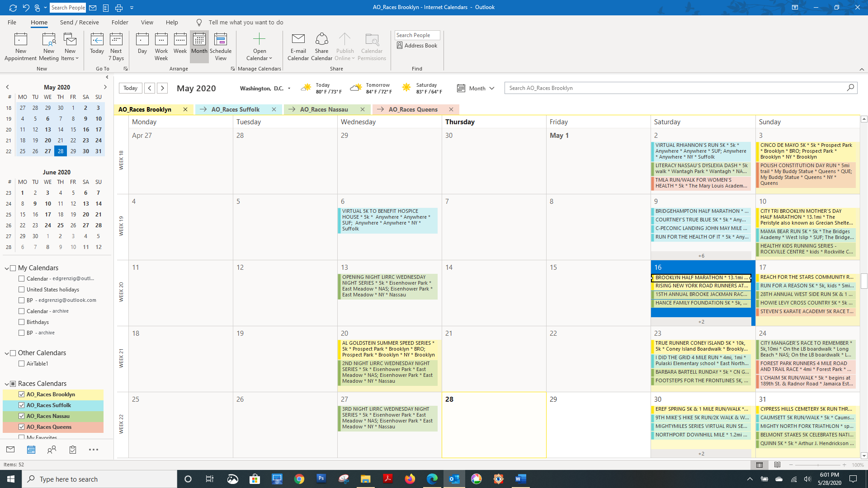The image size is (868, 488).
Task: Click the Share Calendar icon
Action: [x=322, y=47]
